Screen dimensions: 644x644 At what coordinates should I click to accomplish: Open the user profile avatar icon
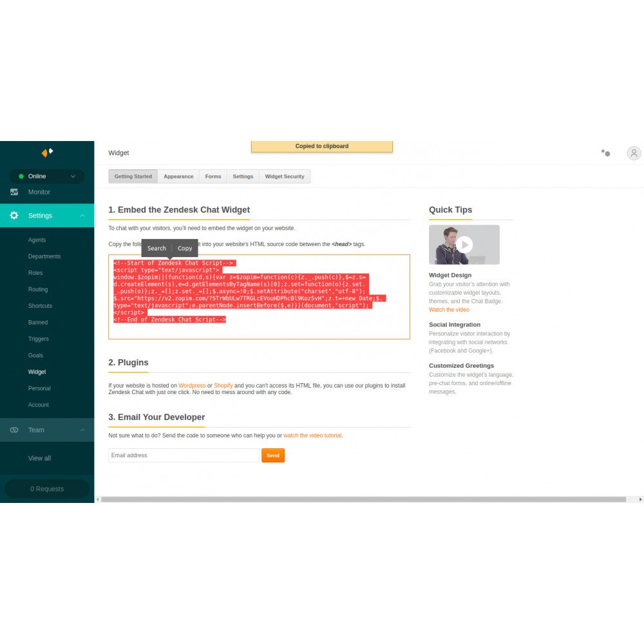click(x=634, y=153)
